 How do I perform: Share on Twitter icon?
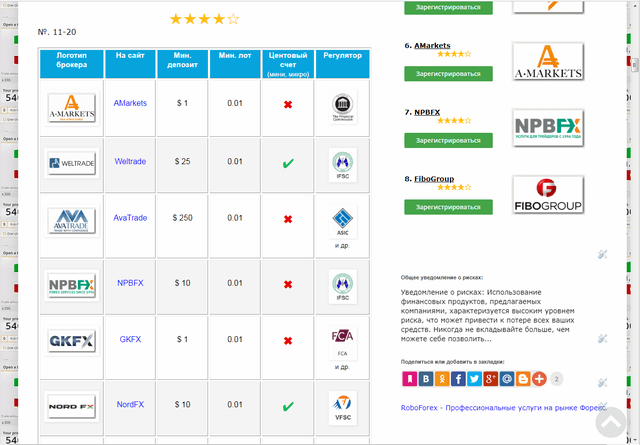click(474, 379)
